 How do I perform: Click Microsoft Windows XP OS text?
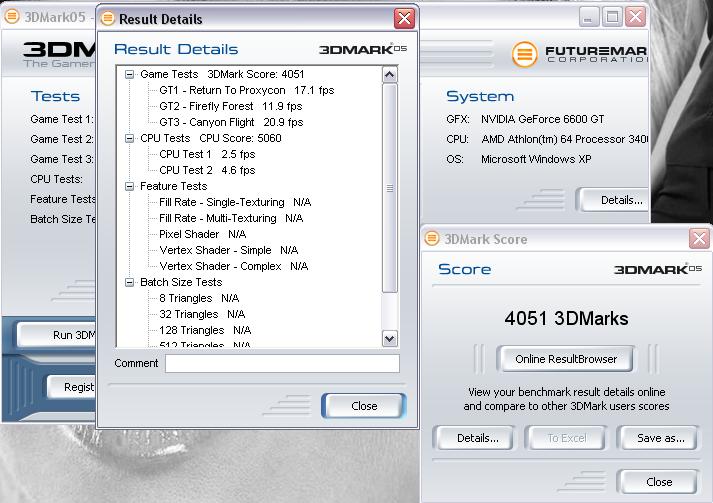536,159
